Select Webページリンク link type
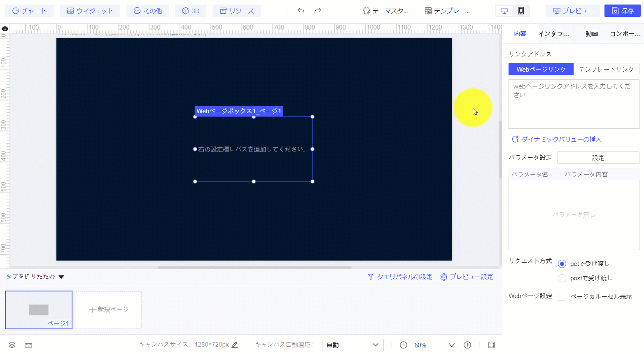This screenshot has height=354, width=644. click(x=541, y=69)
